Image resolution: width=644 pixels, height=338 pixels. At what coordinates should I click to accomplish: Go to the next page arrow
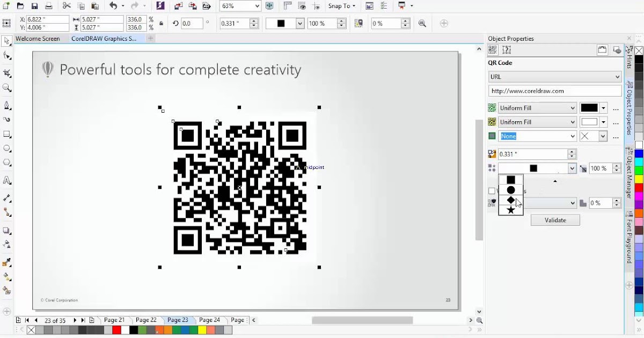pyautogui.click(x=75, y=320)
